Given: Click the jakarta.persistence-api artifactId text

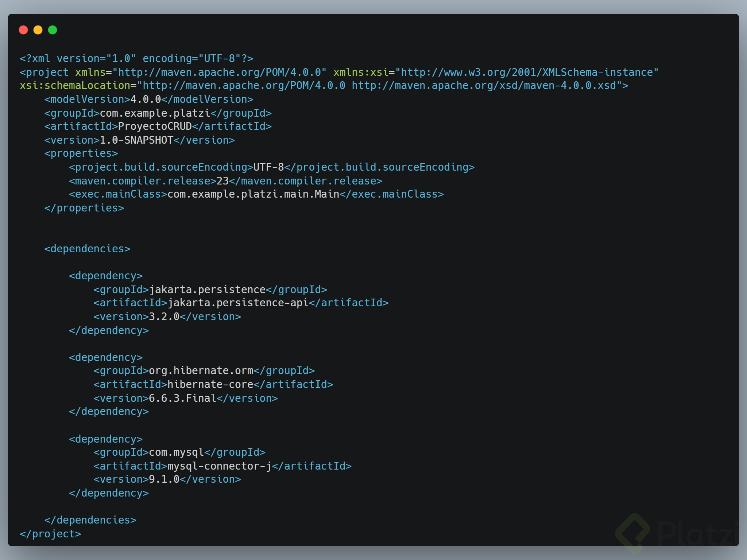Looking at the screenshot, I should (x=238, y=303).
